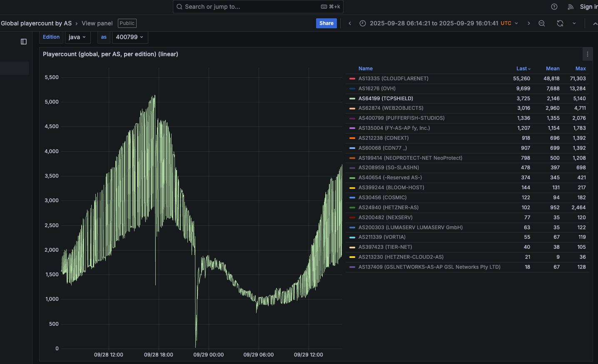Toggle AS64199 (TCPSHIELD) in the legend
Screen dimensions: 598x364
[x=385, y=98]
